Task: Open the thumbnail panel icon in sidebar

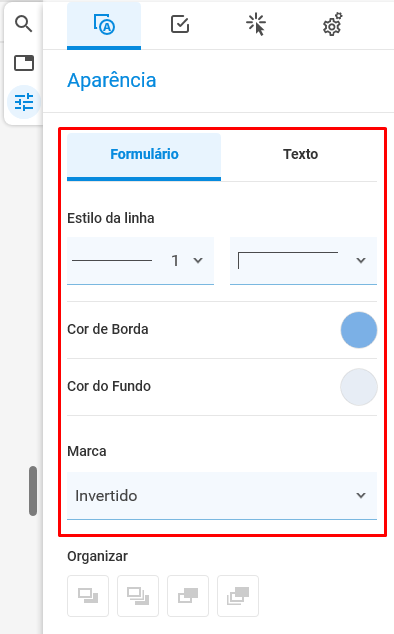Action: tap(24, 63)
